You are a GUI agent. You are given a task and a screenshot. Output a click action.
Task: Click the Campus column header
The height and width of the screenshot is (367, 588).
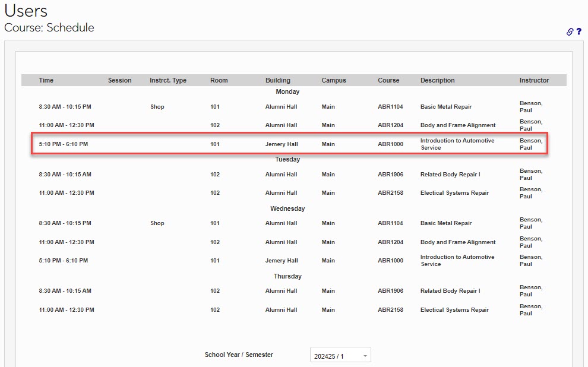(x=334, y=80)
